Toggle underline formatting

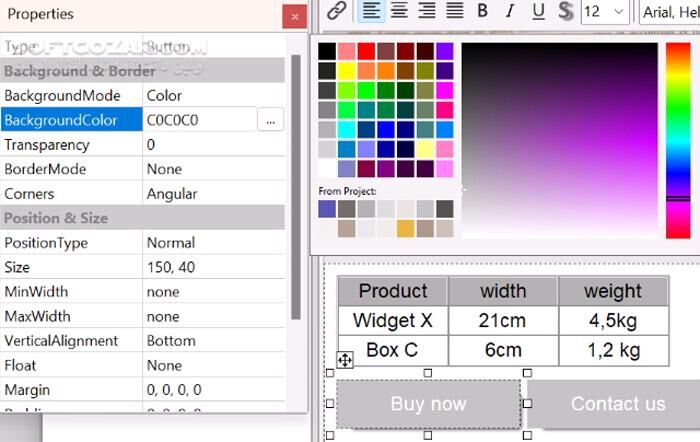(538, 11)
